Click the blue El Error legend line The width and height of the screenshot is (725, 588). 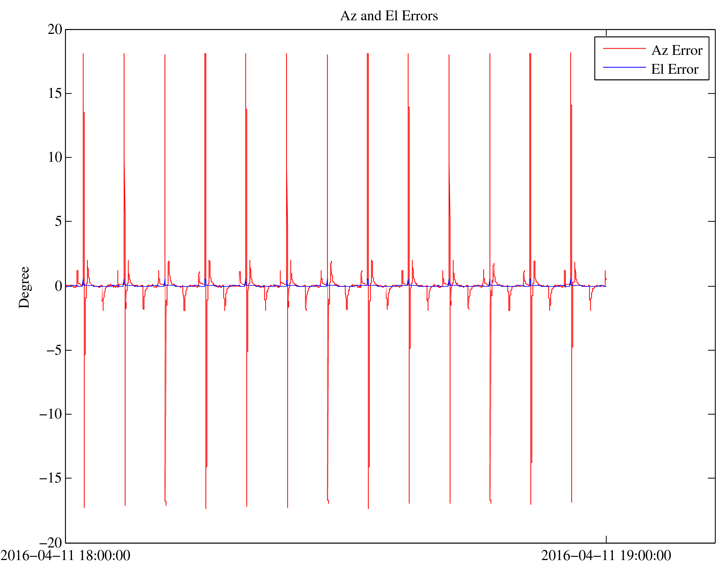click(x=624, y=67)
